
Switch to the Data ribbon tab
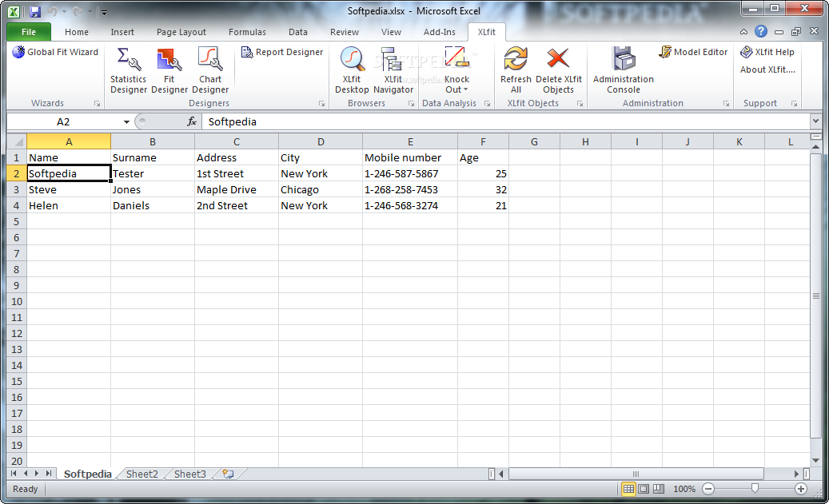pos(298,32)
